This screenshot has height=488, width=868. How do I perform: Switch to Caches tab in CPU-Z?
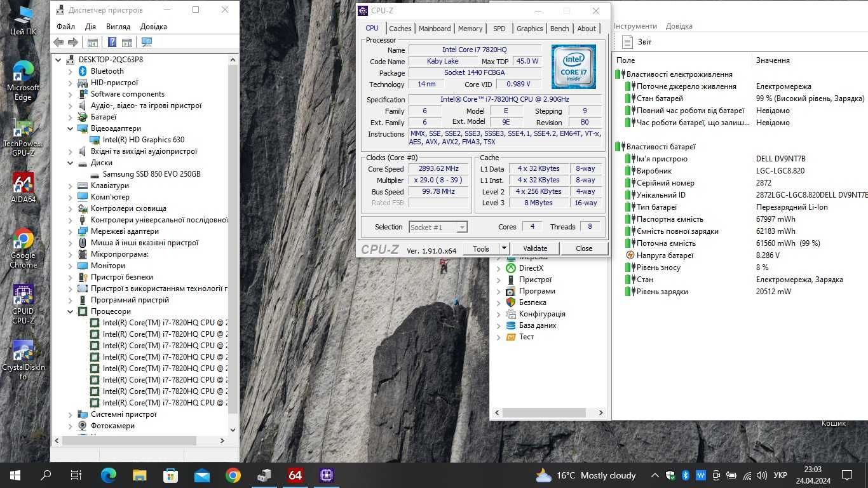click(400, 29)
